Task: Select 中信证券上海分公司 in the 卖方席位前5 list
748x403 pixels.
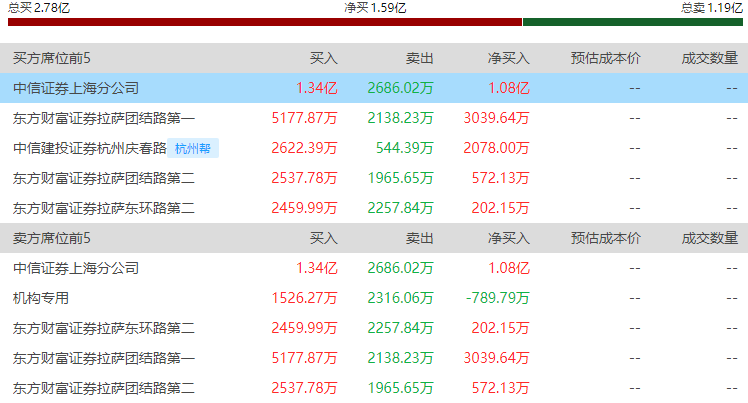Action: 76,268
